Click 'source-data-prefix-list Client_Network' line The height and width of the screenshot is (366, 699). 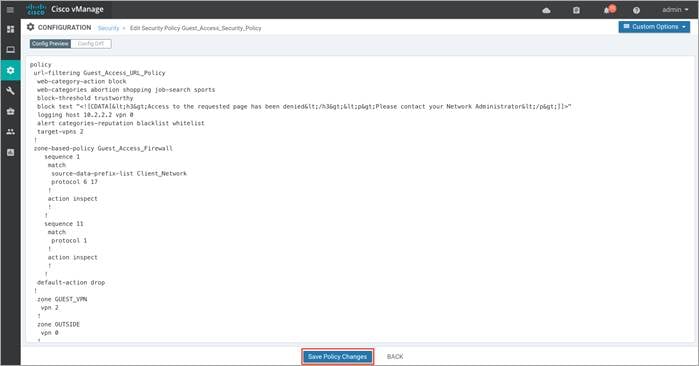coord(119,173)
